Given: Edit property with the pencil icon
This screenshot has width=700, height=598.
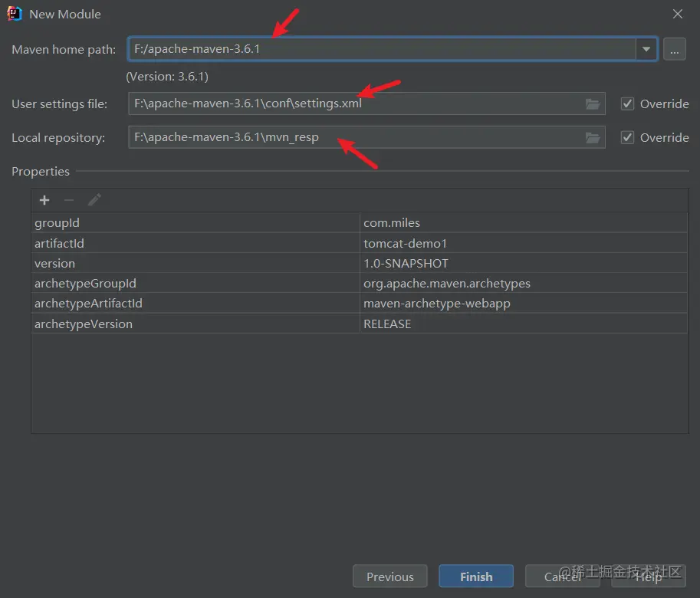Looking at the screenshot, I should click(x=94, y=200).
